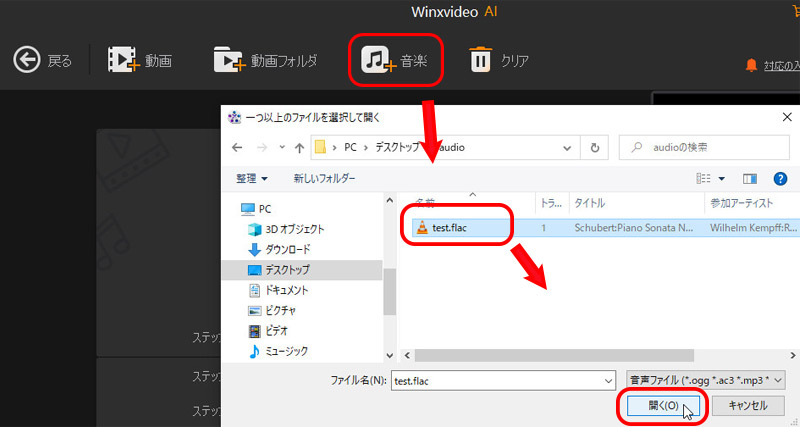Image resolution: width=800 pixels, height=427 pixels.
Task: Expand the address bar history dropdown
Action: [x=567, y=147]
